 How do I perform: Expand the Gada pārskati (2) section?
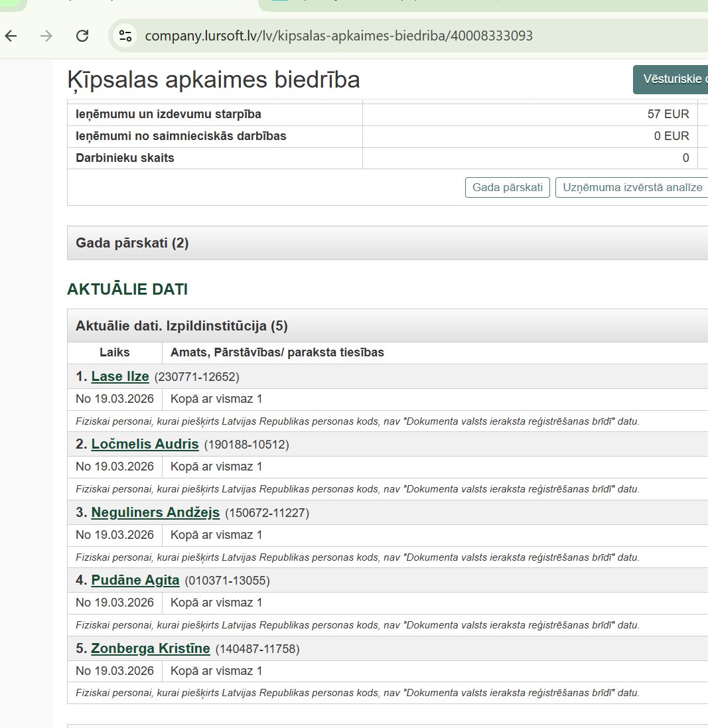pos(388,243)
